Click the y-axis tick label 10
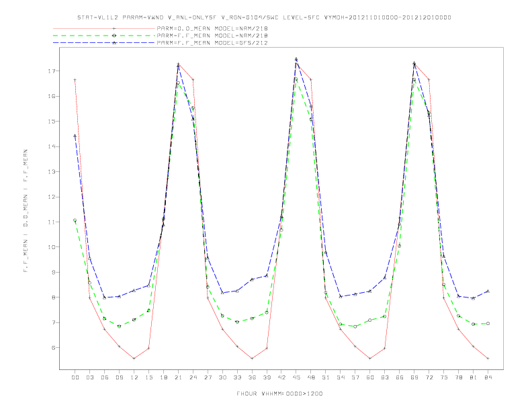 [52, 247]
